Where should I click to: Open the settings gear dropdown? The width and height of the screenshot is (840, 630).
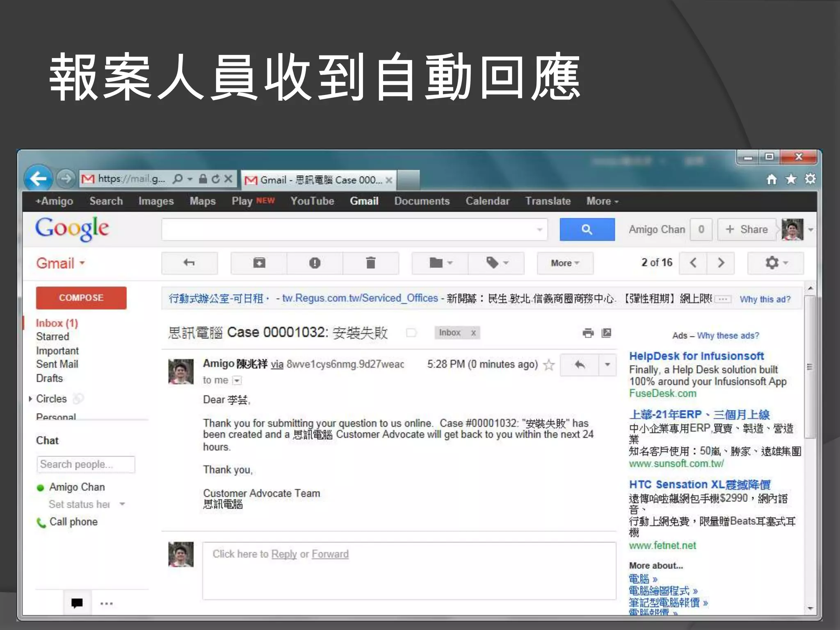pyautogui.click(x=776, y=263)
